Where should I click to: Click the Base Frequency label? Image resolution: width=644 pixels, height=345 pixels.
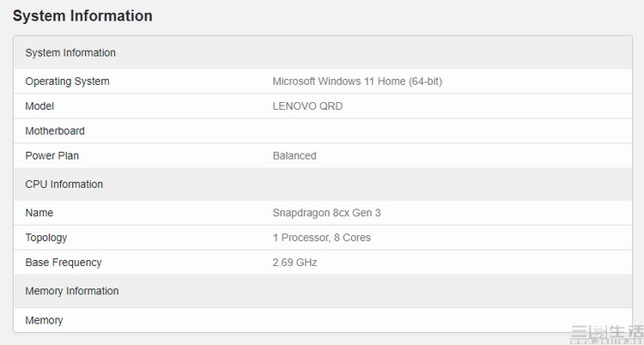(x=64, y=262)
